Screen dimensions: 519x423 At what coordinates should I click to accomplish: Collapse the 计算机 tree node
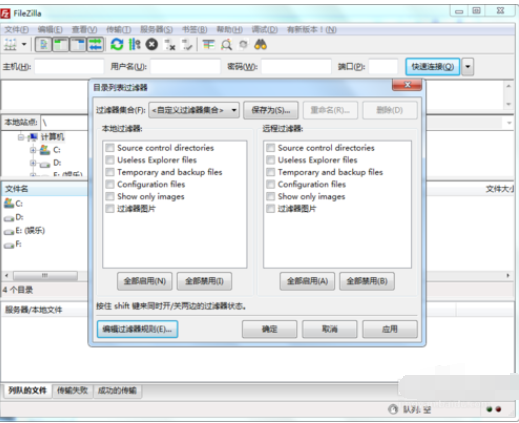pos(21,137)
